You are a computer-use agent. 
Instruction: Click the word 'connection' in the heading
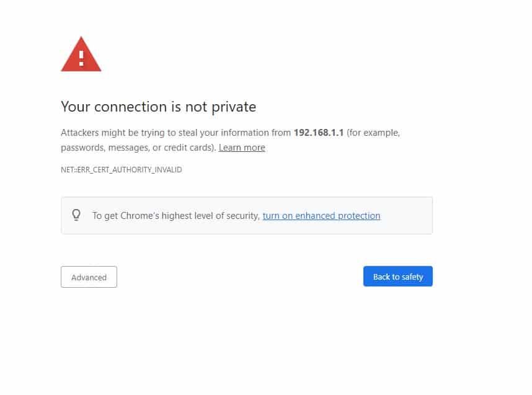[131, 107]
